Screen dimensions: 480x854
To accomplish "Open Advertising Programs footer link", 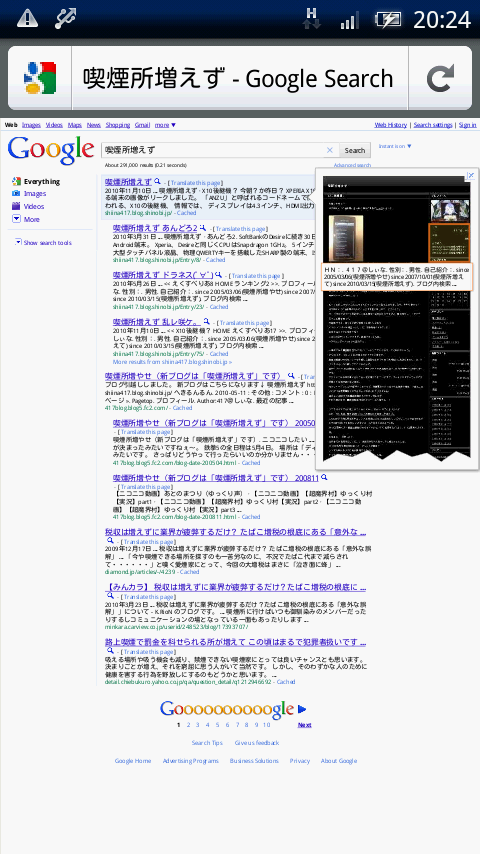I will coord(191,761).
